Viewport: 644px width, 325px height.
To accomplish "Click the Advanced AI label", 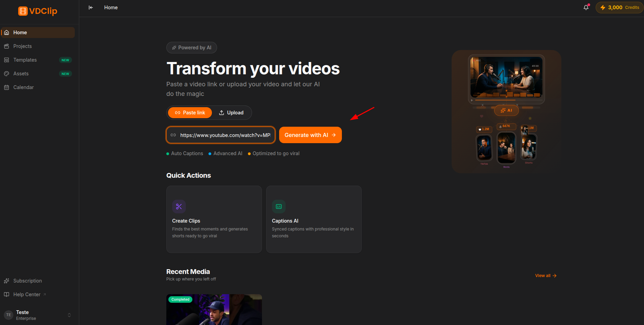I will coord(228,153).
